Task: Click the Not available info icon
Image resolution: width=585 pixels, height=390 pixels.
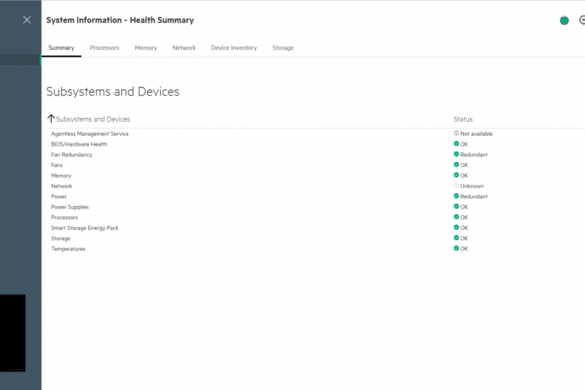Action: click(456, 133)
